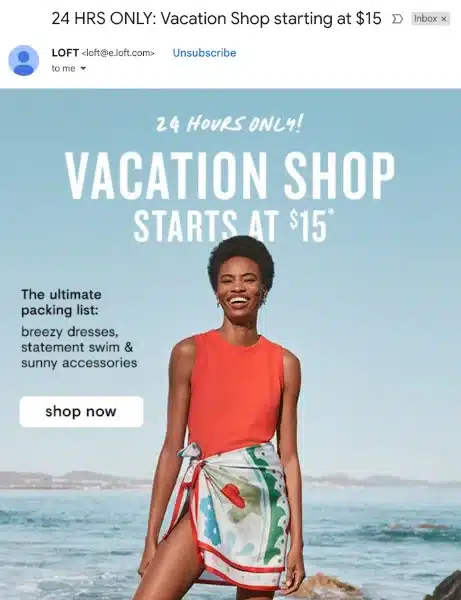Click the ocean background of the promo image

coord(383,536)
